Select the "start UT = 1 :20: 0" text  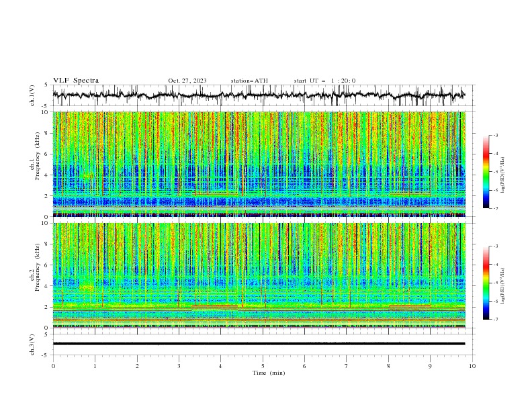324,81
